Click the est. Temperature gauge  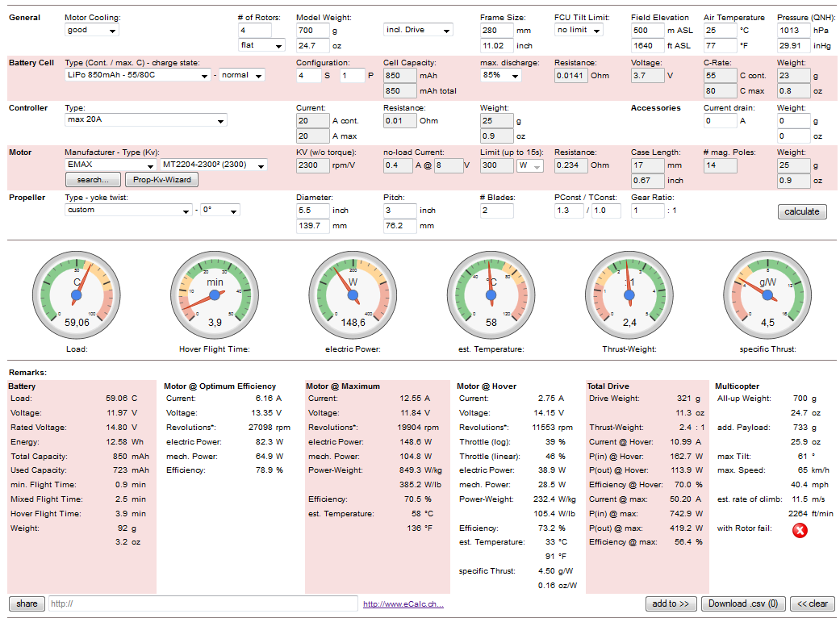(x=491, y=295)
